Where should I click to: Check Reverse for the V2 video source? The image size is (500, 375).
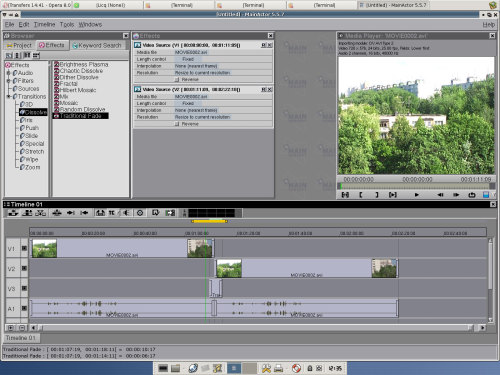177,124
